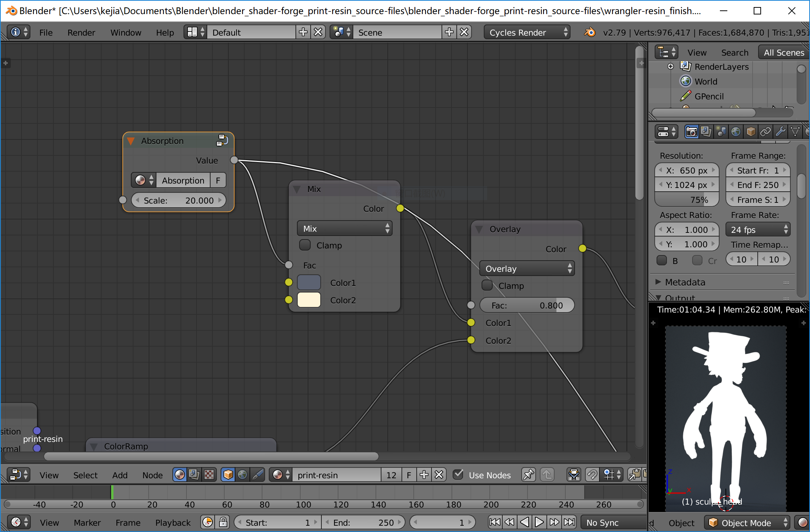This screenshot has height=532, width=810.
Task: Open the Modifiers tab (wrench icon)
Action: point(780,132)
